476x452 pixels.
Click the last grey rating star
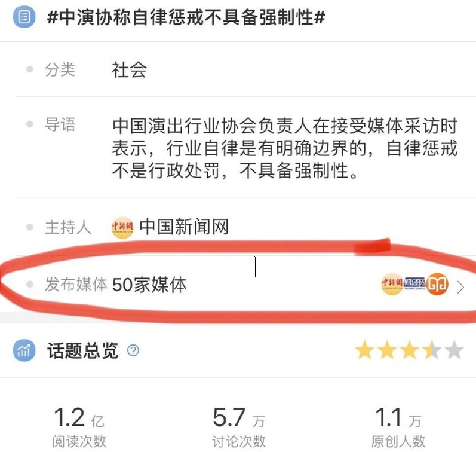point(454,350)
